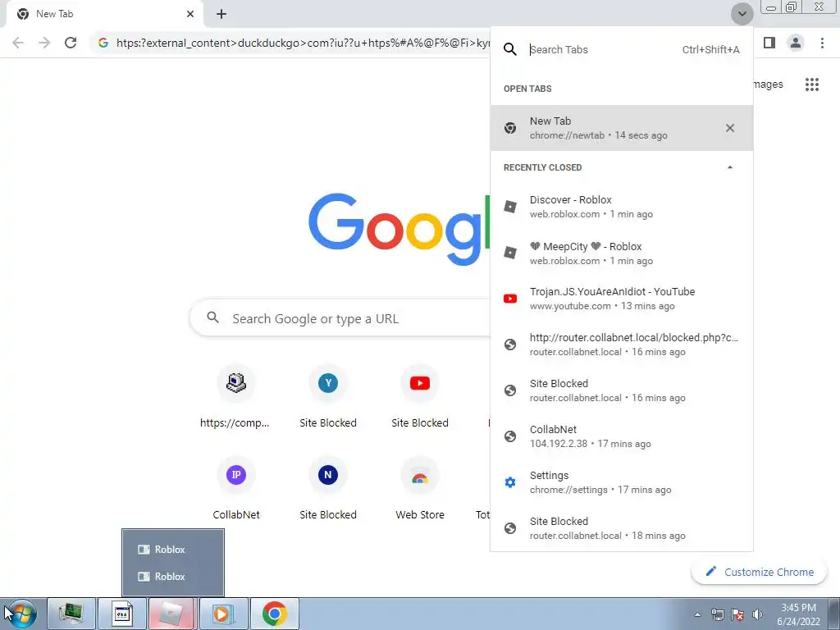The width and height of the screenshot is (840, 630).
Task: Open the Windows Start orb
Action: [x=21, y=614]
